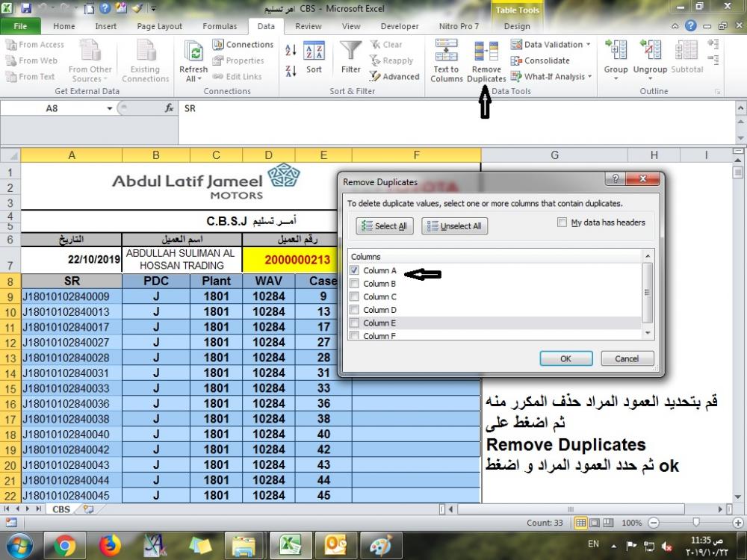Open Group dropdown arrow

pos(616,78)
